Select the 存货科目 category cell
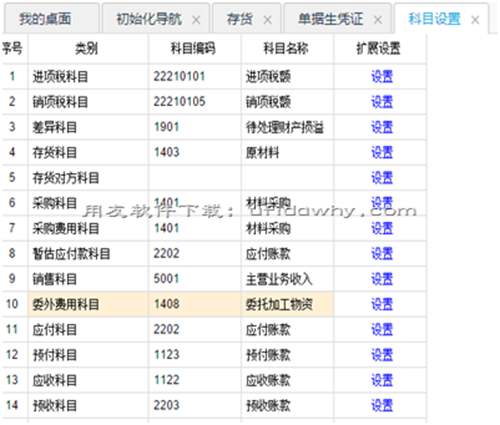The width and height of the screenshot is (500, 425). [88, 153]
